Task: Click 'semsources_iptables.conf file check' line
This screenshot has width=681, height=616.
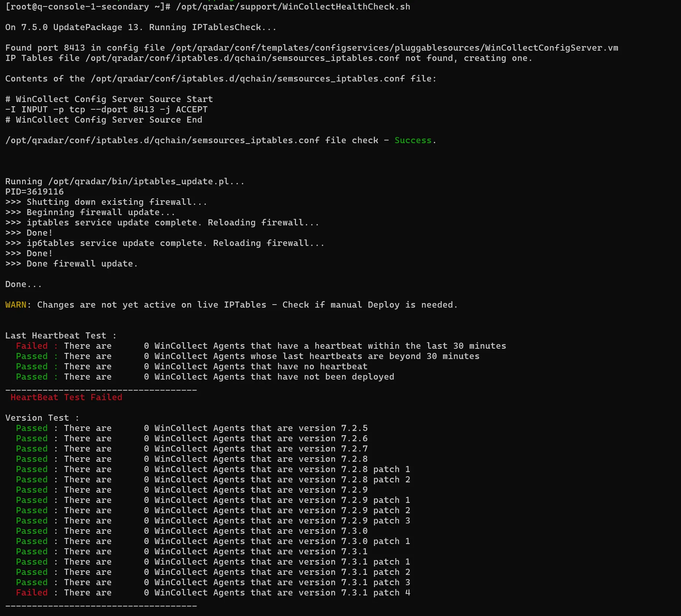Action: 221,140
